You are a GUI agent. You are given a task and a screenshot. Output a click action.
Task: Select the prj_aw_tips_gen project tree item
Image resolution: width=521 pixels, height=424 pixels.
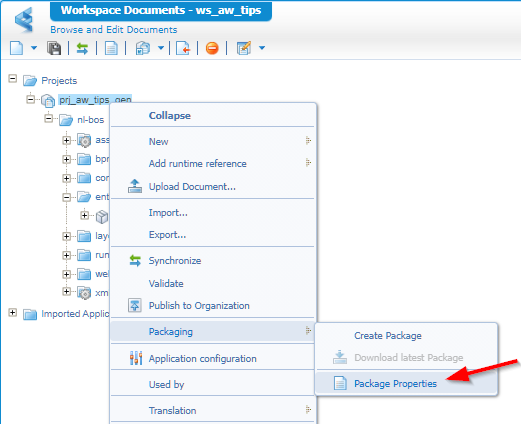point(95,99)
